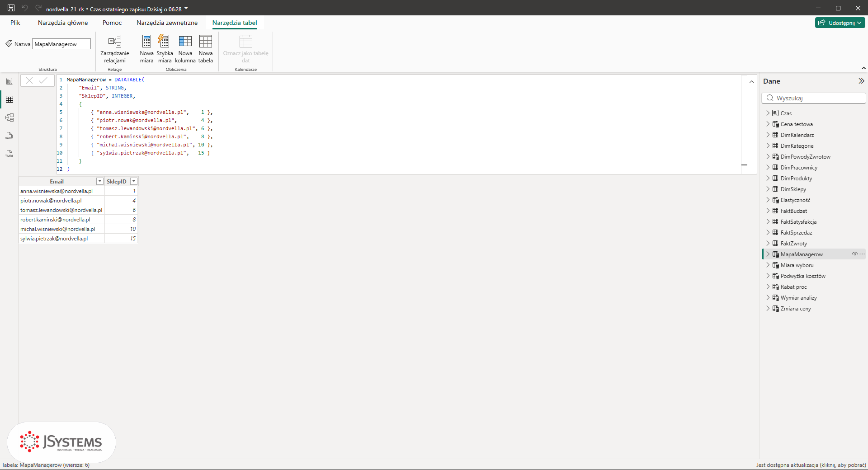Open Narzędzia zewnętrzne tab
Screen dimensions: 868x470
click(167, 23)
